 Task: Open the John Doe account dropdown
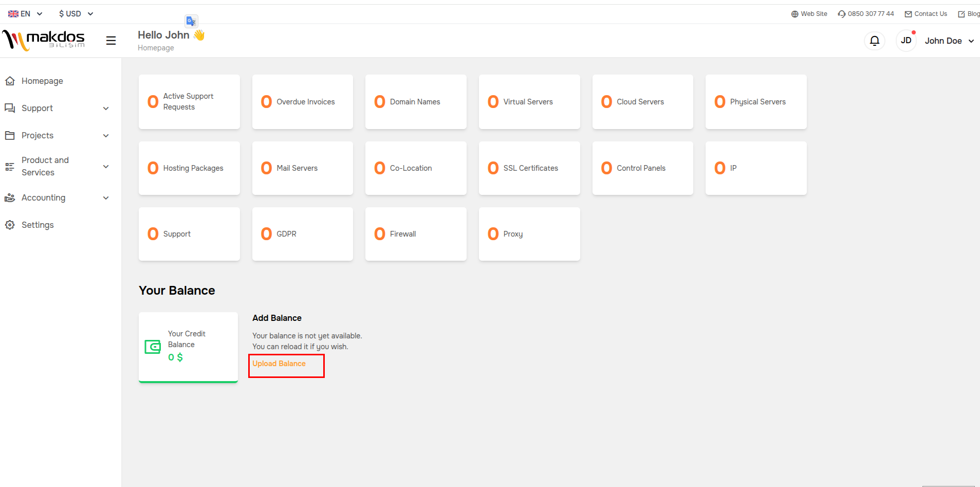[949, 41]
